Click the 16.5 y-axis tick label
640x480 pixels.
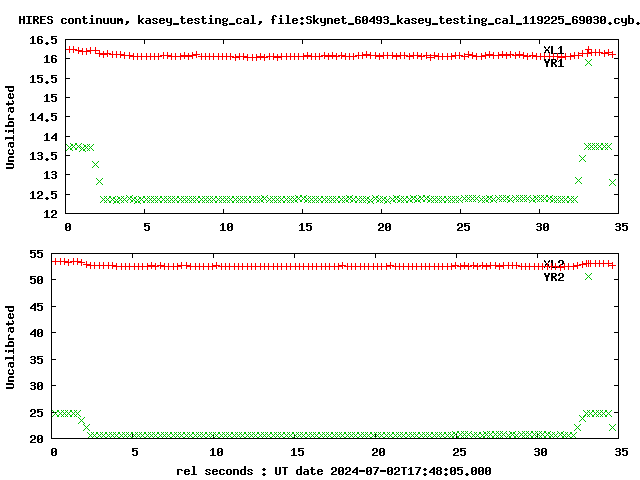point(43,40)
